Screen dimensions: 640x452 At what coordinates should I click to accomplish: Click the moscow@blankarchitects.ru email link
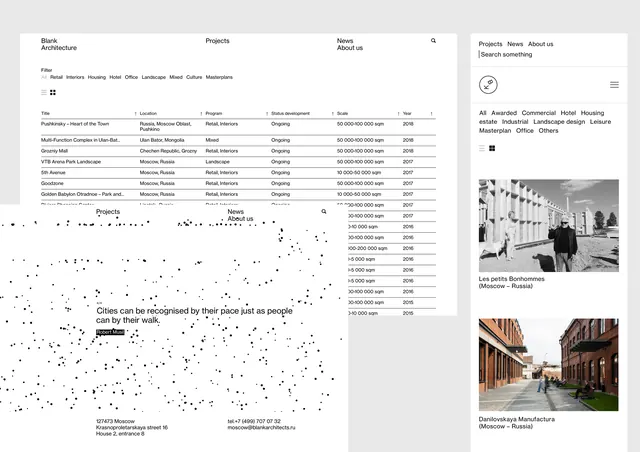pyautogui.click(x=261, y=428)
